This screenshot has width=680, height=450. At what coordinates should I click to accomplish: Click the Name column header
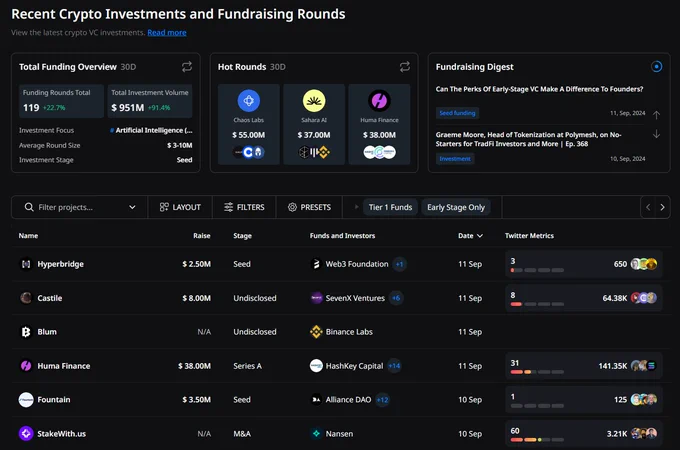point(28,236)
